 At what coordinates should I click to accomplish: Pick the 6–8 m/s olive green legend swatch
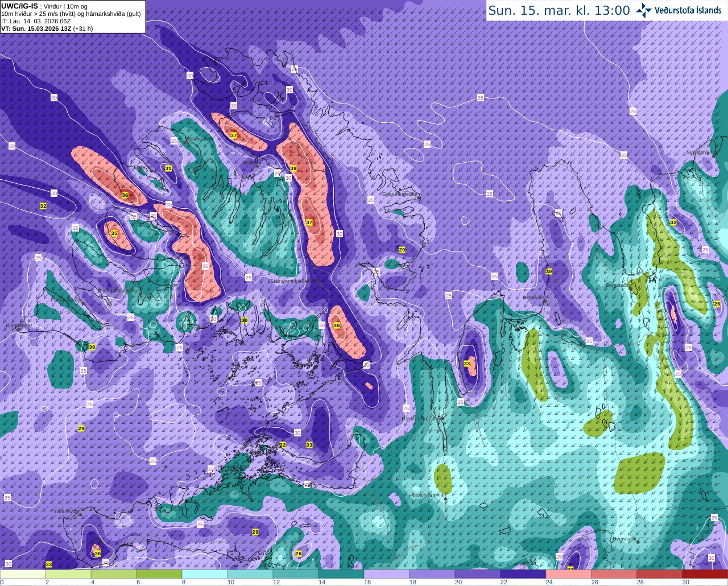[x=159, y=574]
